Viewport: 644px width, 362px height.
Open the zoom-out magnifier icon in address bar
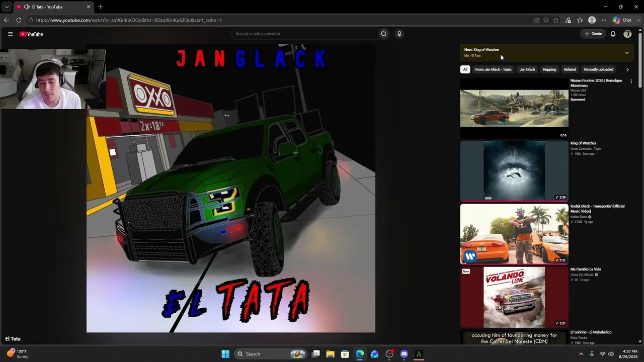coord(546,20)
